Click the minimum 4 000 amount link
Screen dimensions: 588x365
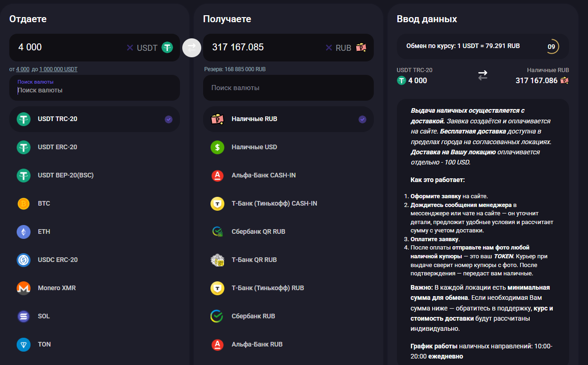click(x=23, y=69)
